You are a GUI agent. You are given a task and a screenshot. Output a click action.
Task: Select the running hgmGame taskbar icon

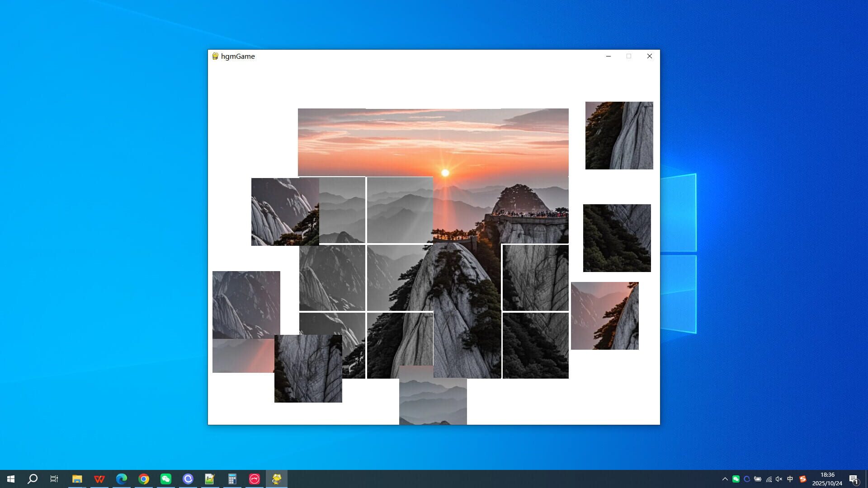pyautogui.click(x=276, y=479)
